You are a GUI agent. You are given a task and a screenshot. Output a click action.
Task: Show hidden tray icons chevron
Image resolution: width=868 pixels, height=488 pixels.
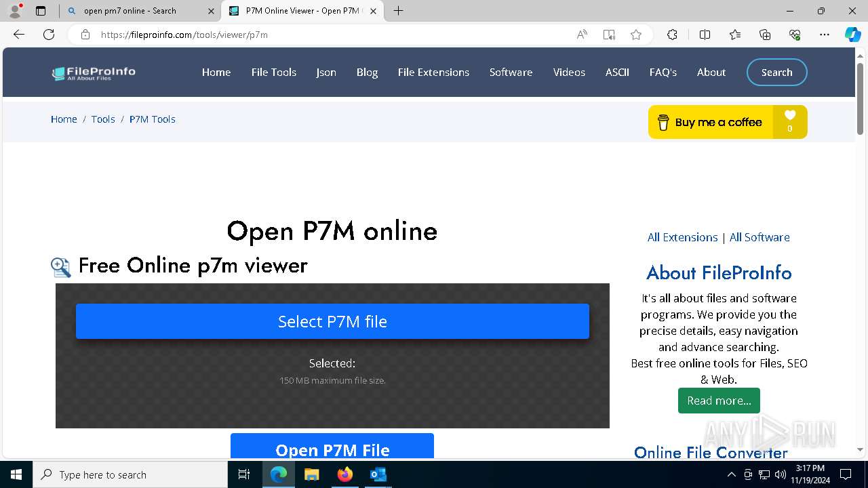[732, 474]
